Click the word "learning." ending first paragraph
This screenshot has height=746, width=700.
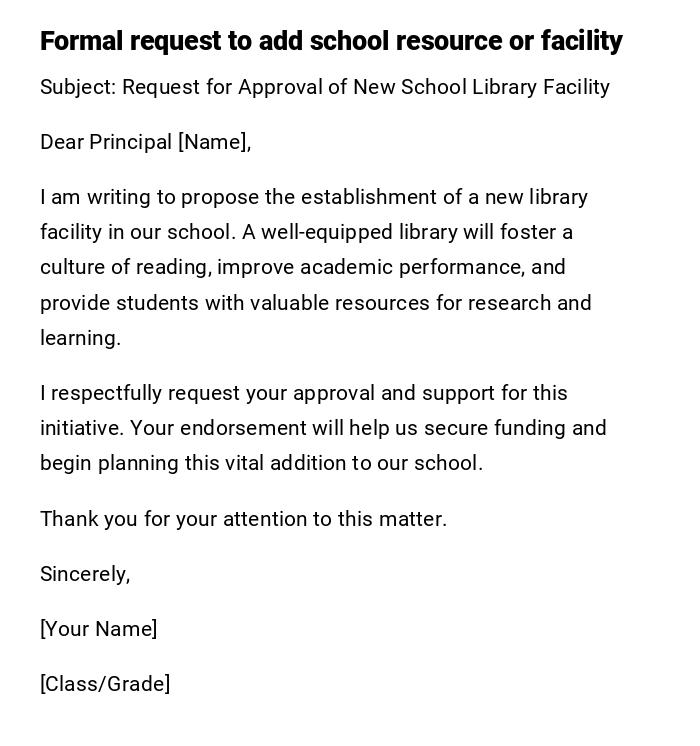point(80,338)
